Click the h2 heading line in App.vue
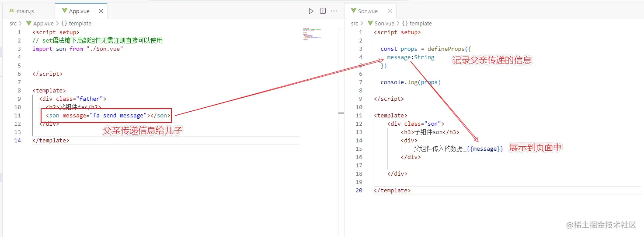 click(x=73, y=107)
